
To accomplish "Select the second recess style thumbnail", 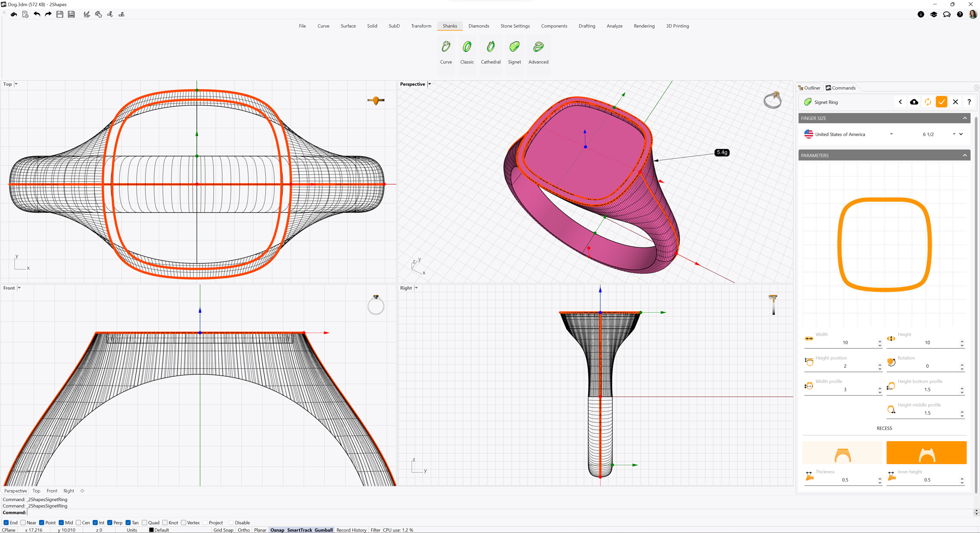I will [926, 452].
